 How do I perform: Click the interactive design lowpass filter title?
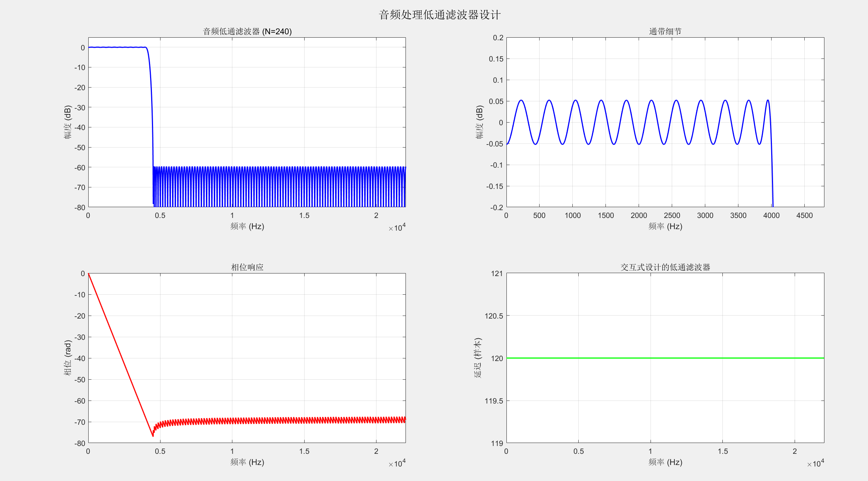pyautogui.click(x=665, y=267)
